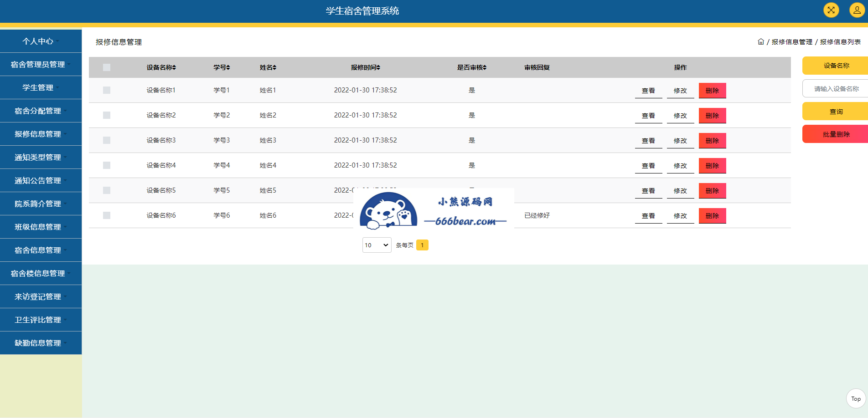Viewport: 868px width, 418px height.
Task: Toggle the select-all checkbox in table header
Action: [107, 67]
